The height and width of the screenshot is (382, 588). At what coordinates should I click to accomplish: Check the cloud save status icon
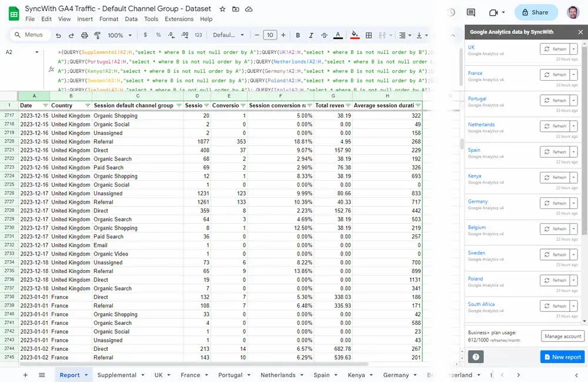(x=249, y=9)
